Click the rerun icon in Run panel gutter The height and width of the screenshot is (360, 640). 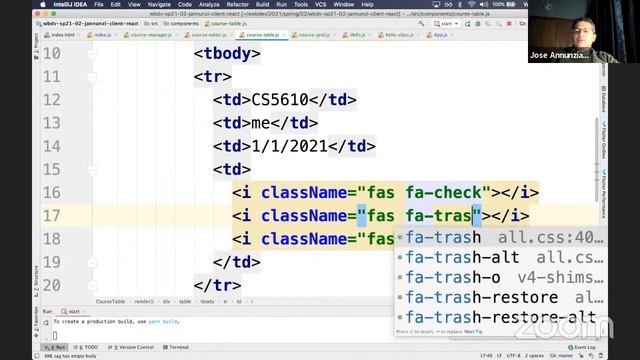tap(46, 322)
